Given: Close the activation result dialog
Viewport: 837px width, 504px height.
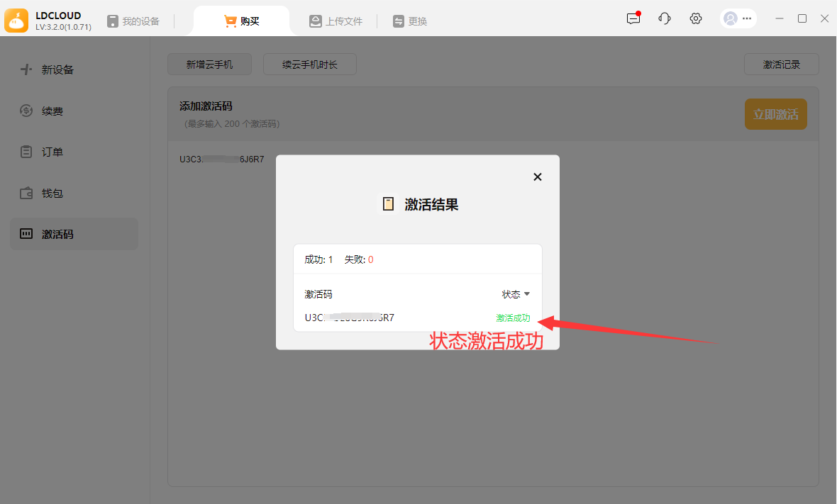Looking at the screenshot, I should [538, 177].
